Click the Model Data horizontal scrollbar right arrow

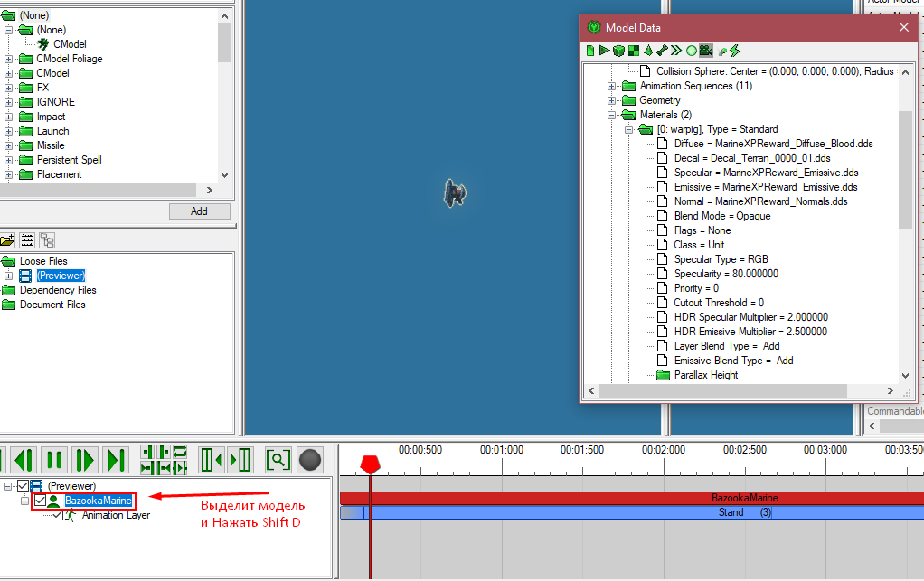click(891, 391)
